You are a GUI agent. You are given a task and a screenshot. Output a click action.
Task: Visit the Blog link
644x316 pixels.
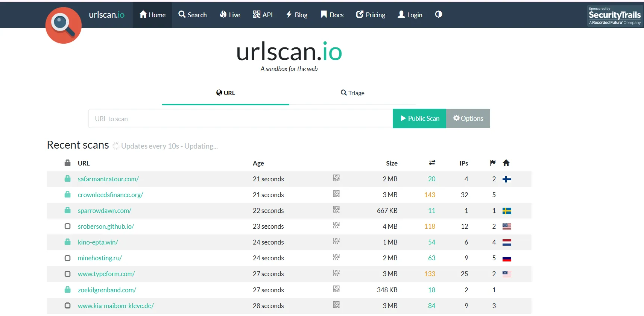pos(297,15)
